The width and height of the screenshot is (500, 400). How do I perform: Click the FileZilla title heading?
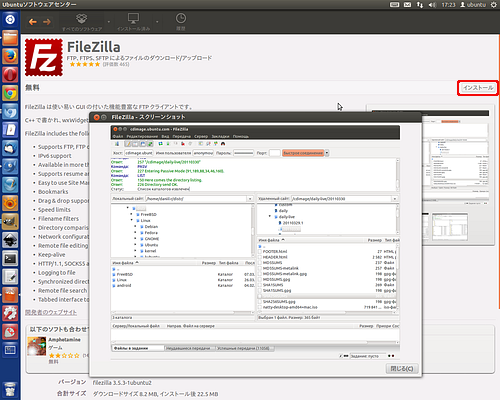pyautogui.click(x=94, y=47)
